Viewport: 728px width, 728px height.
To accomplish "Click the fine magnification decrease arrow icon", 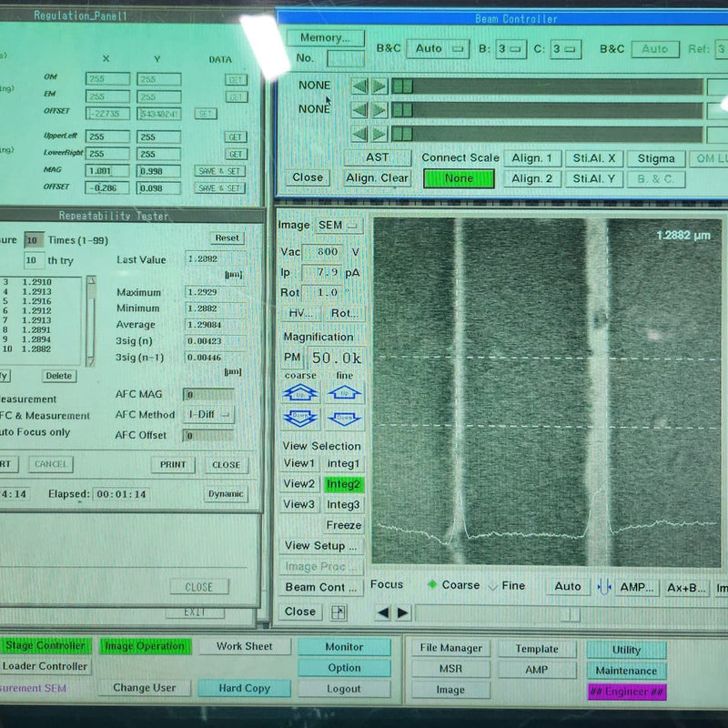I will tap(343, 417).
